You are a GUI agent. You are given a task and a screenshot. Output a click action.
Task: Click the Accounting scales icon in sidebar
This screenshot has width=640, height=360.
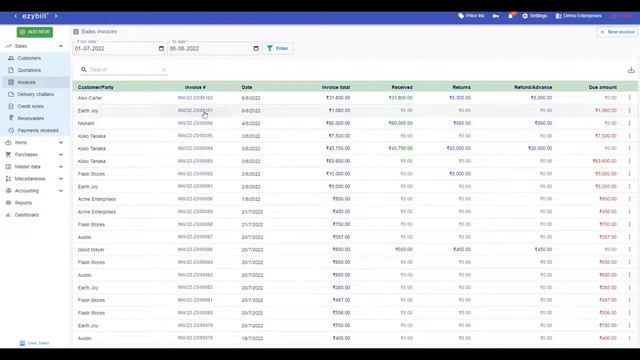8,191
